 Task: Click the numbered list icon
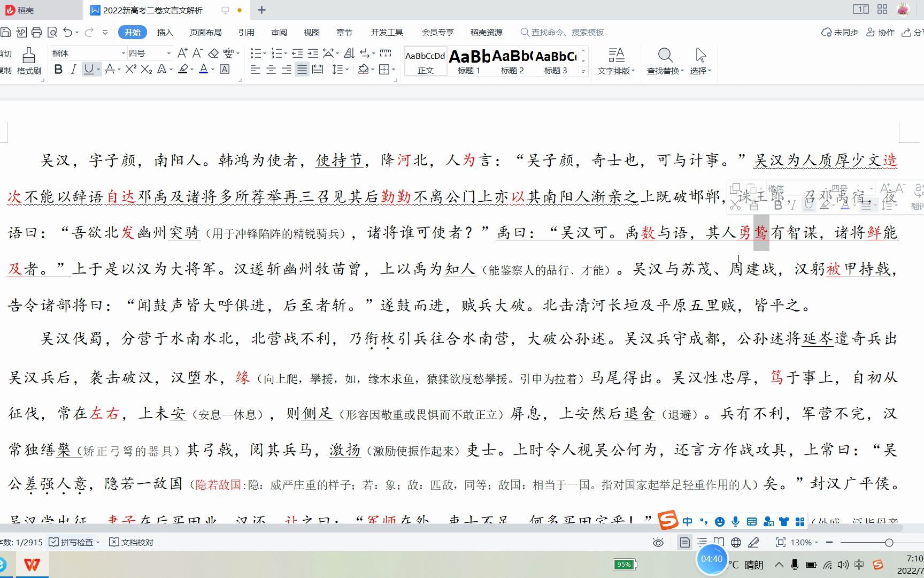(276, 53)
